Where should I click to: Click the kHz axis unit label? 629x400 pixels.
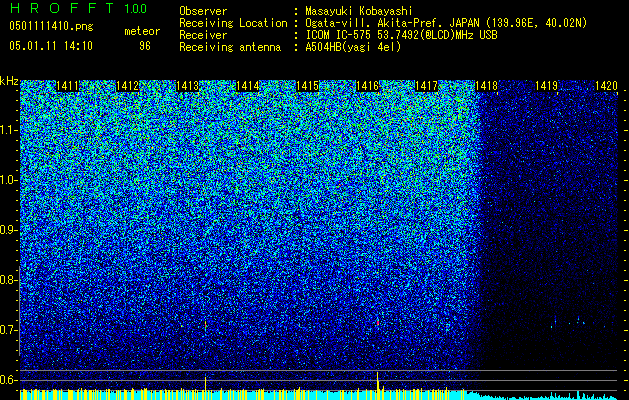tap(9, 81)
